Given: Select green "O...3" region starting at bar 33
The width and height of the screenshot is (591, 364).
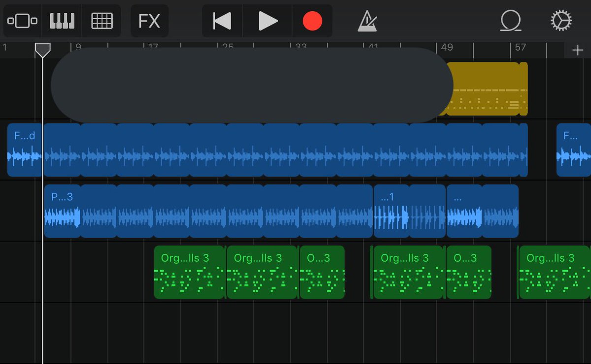Looking at the screenshot, I should (322, 272).
